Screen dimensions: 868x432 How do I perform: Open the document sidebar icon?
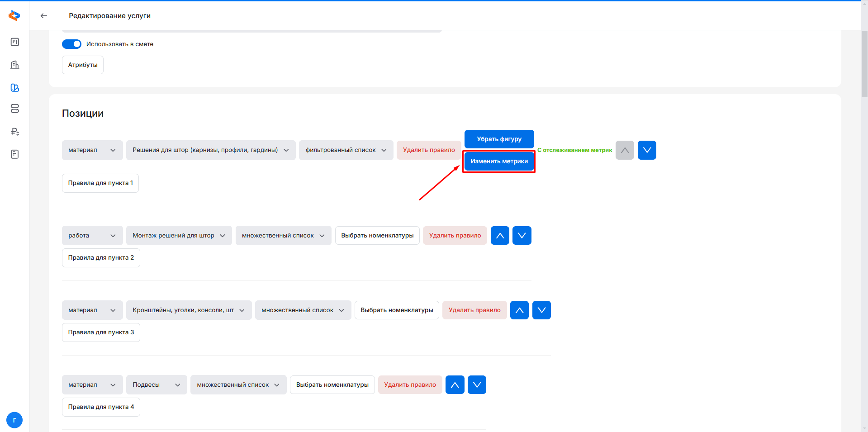point(15,154)
